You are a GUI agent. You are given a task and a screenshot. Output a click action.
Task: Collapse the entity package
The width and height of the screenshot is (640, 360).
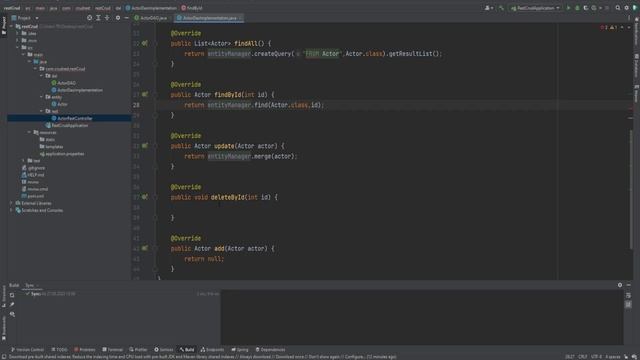pos(41,97)
